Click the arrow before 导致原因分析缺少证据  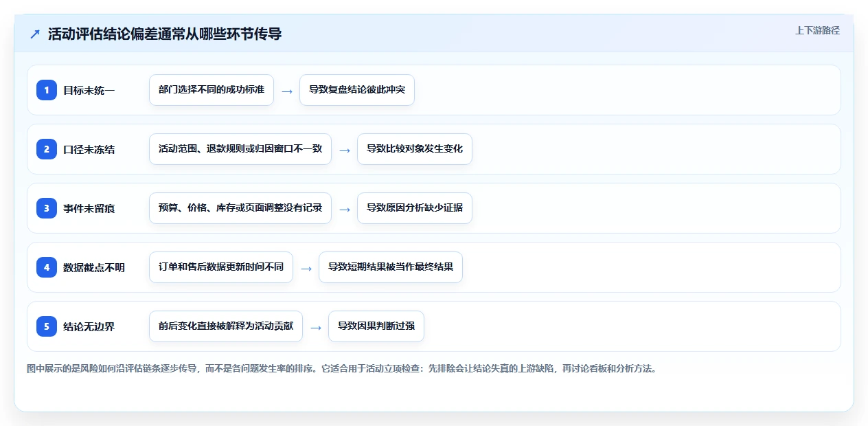[x=345, y=209]
